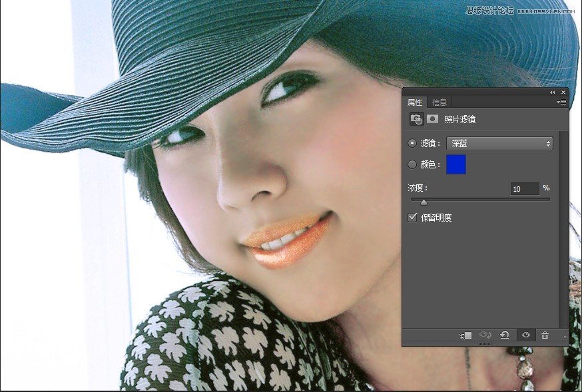Click the view previous state eye-arrow icon
Screen dimensions: 582x392
pos(485,335)
